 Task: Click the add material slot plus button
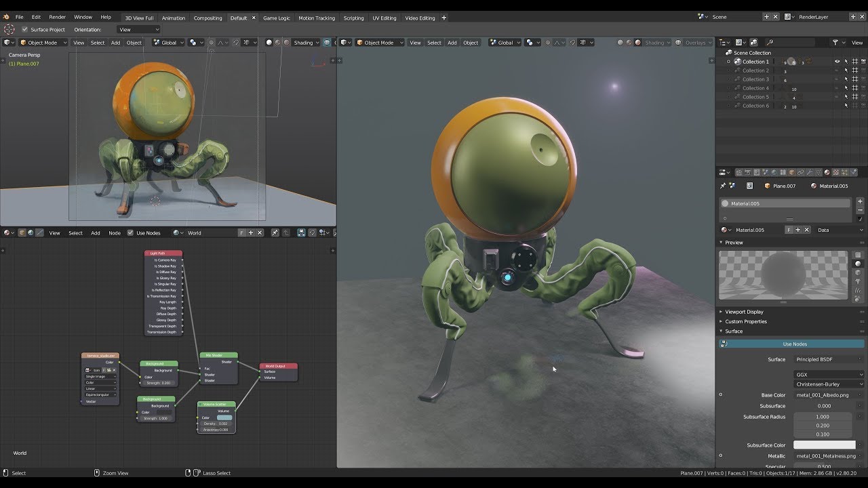[860, 201]
